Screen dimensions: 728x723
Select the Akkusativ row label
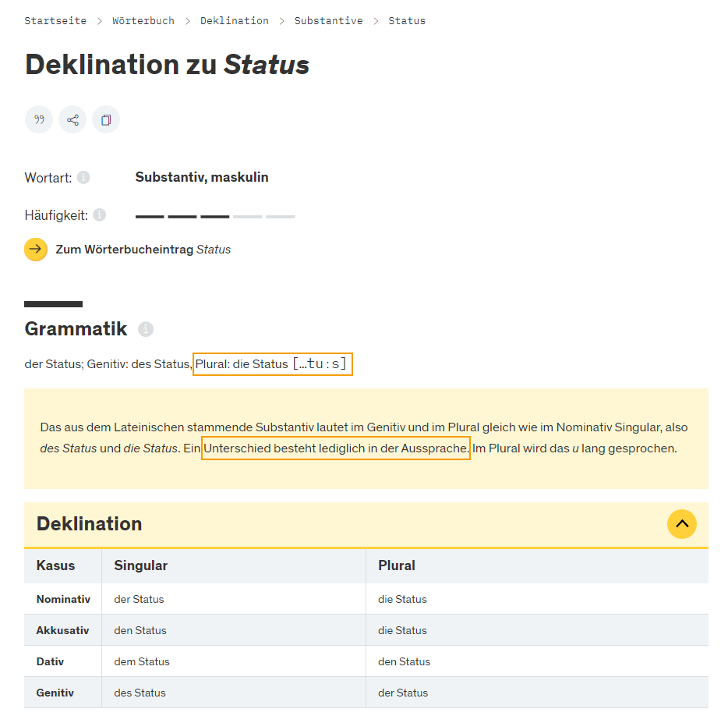click(x=62, y=630)
